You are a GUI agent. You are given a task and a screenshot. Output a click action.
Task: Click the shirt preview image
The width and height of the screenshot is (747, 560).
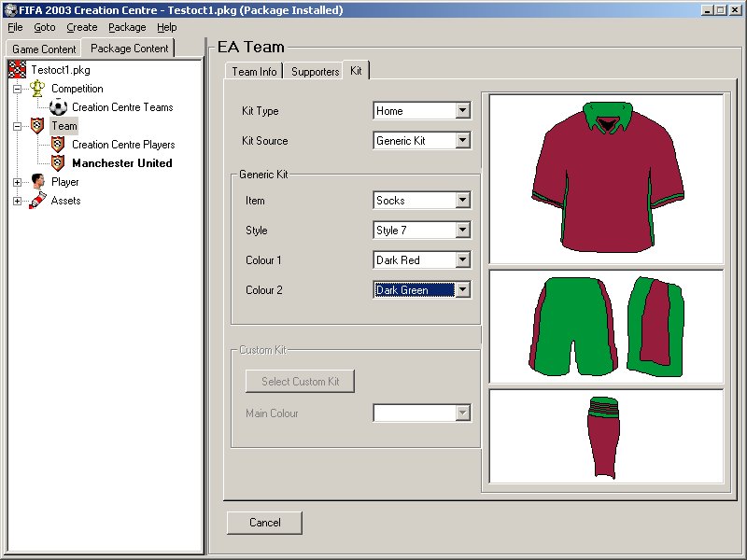(606, 178)
